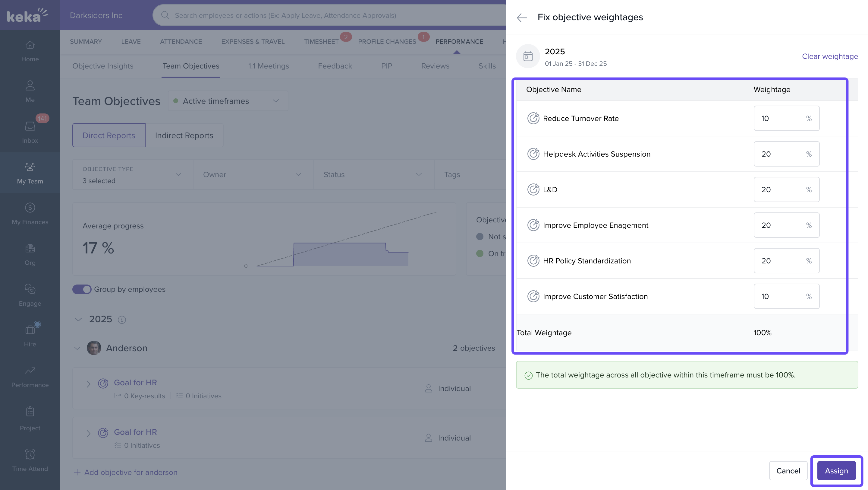
Task: Toggle the Group by employees switch
Action: (x=82, y=289)
